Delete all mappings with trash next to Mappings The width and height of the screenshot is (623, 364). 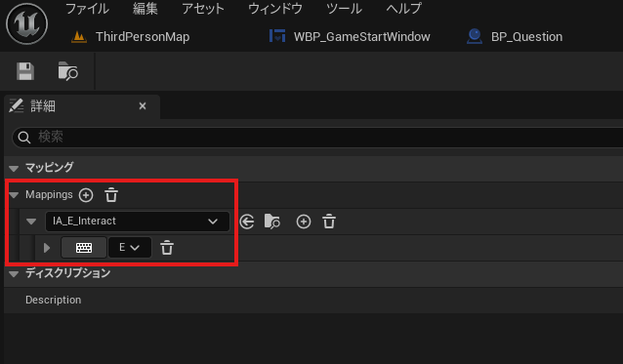[x=111, y=195]
